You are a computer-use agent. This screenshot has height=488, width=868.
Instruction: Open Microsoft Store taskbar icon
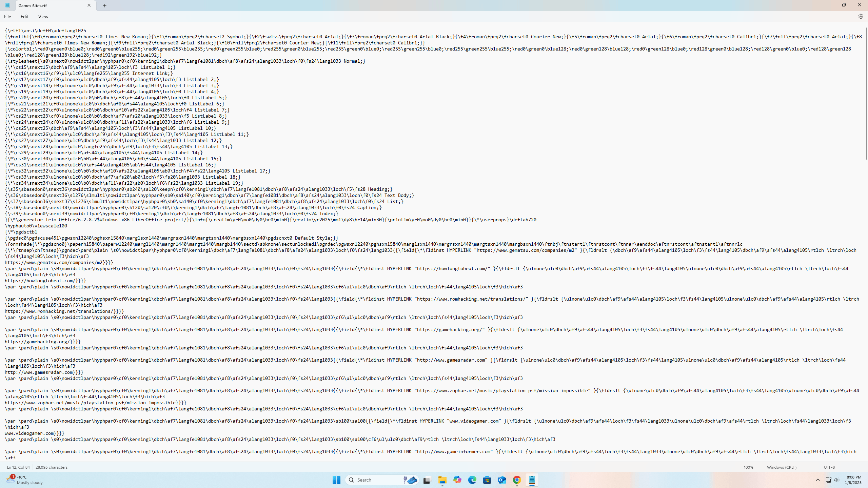tap(487, 480)
